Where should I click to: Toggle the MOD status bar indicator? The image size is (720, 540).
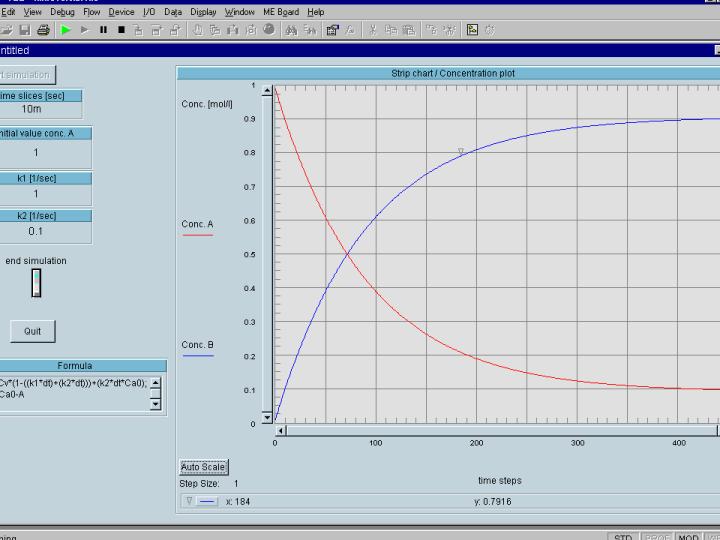(x=687, y=537)
